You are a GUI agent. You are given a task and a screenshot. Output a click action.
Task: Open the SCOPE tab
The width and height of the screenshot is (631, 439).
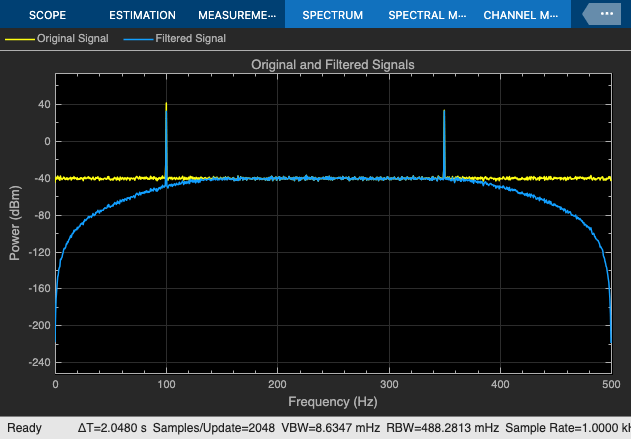[x=47, y=15]
